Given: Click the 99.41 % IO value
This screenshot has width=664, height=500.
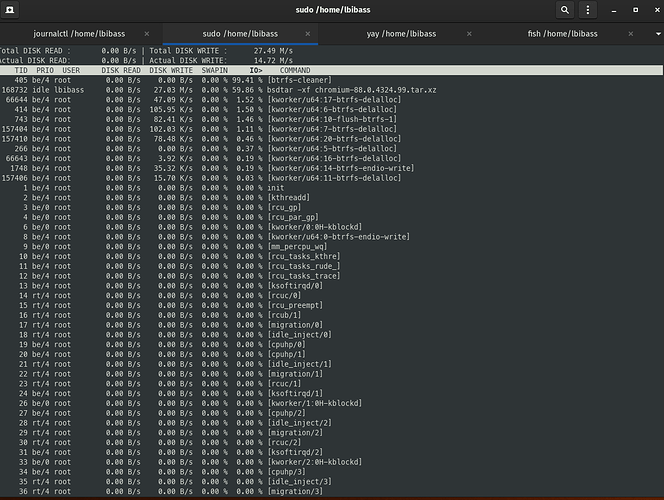Looking at the screenshot, I should tap(247, 80).
